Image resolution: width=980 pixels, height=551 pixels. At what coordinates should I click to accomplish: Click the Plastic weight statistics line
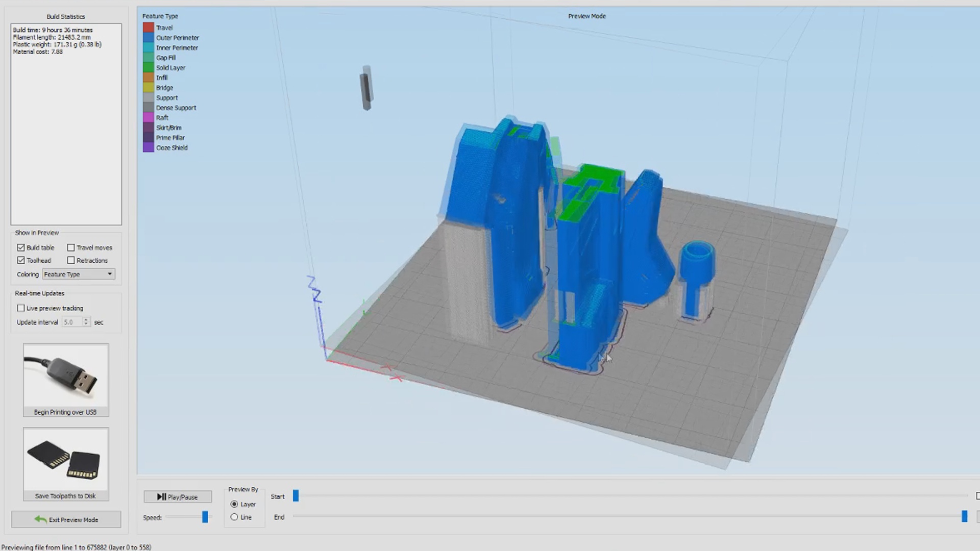point(57,44)
